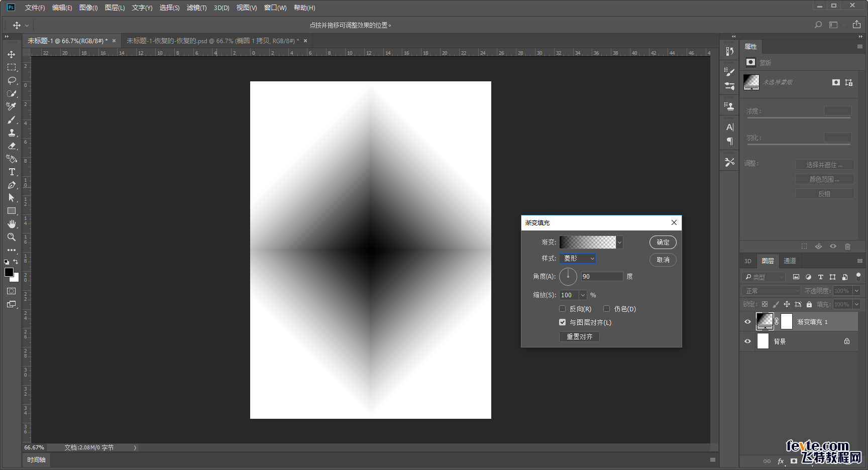Click the angle value field showing 90
This screenshot has height=470, width=868.
602,276
